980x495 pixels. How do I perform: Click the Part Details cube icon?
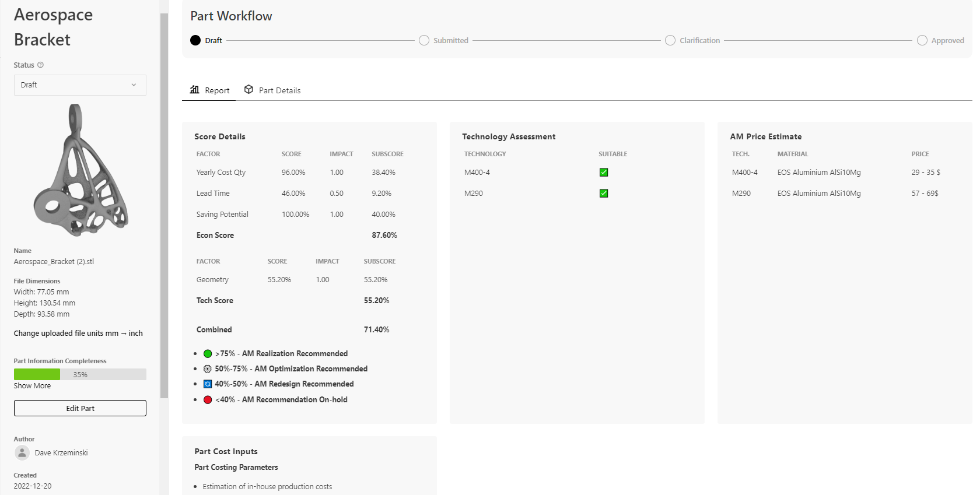click(x=249, y=90)
